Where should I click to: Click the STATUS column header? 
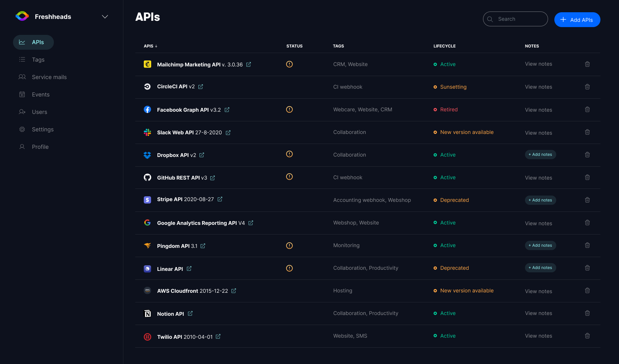[x=294, y=46]
